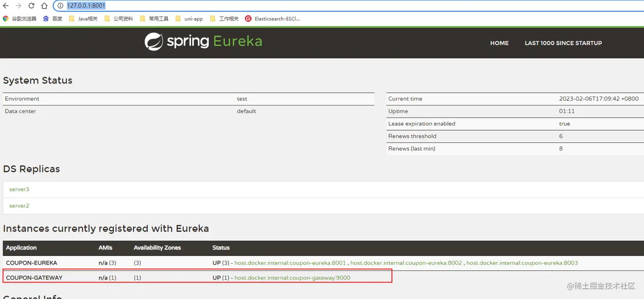
Task: Click the Spring Eureka logo
Action: (203, 42)
